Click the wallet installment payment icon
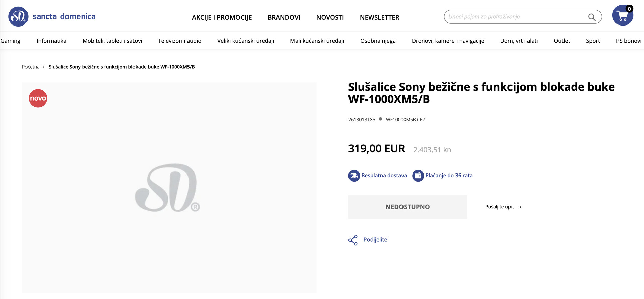Screen dimensions: 644x299 pyautogui.click(x=418, y=176)
